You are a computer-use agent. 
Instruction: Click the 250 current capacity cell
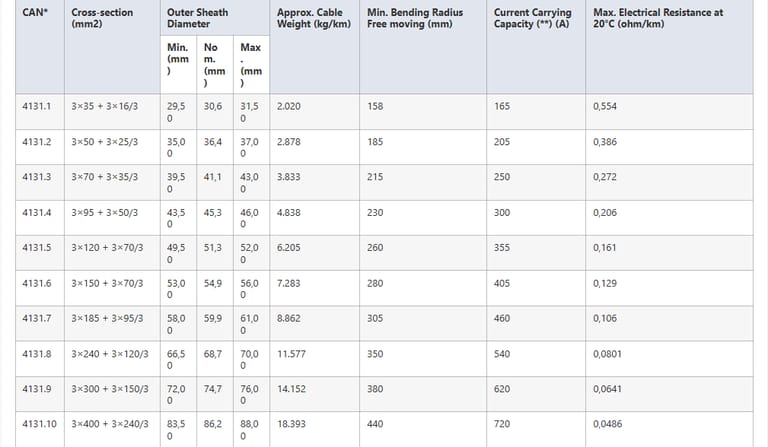(x=502, y=177)
